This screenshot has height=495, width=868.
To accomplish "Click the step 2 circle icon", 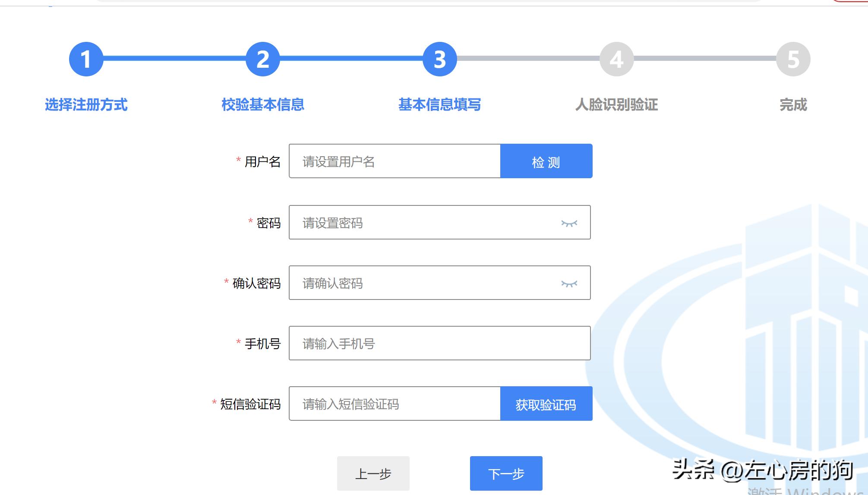I will [262, 60].
